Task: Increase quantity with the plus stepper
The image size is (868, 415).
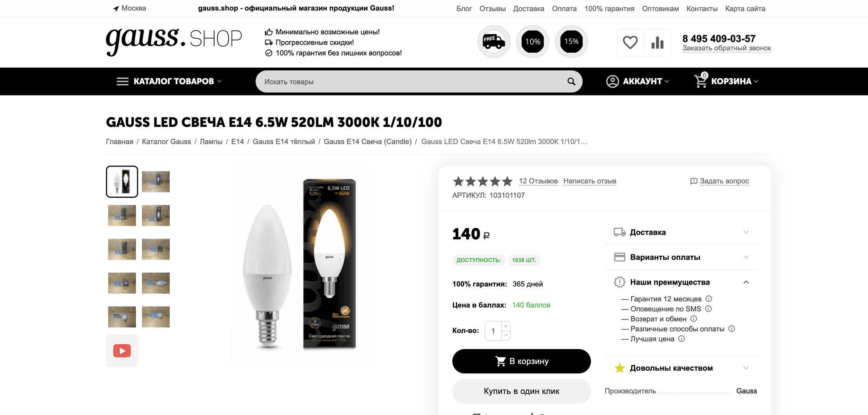Action: pyautogui.click(x=506, y=326)
